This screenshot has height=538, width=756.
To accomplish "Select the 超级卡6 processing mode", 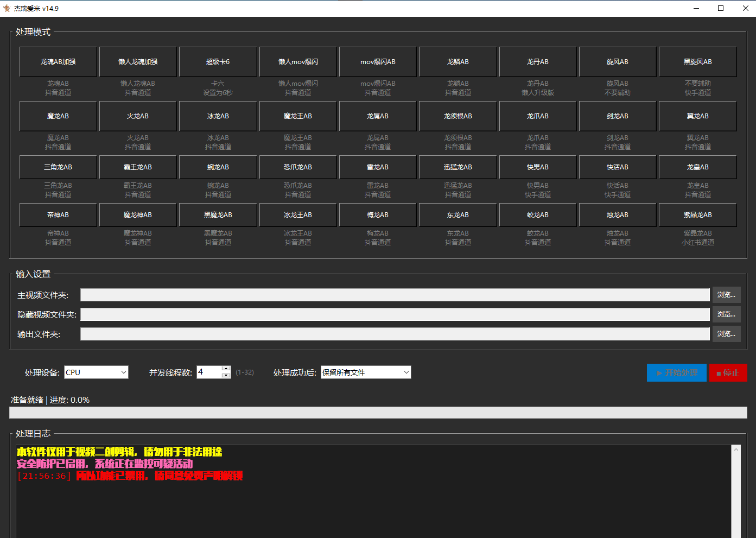I will 218,62.
